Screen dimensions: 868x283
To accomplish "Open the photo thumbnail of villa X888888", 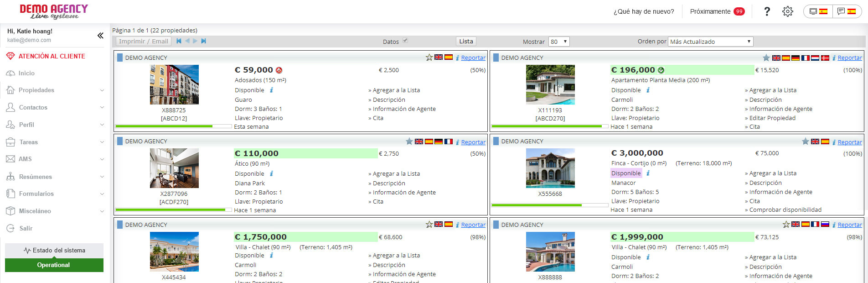I will [550, 252].
